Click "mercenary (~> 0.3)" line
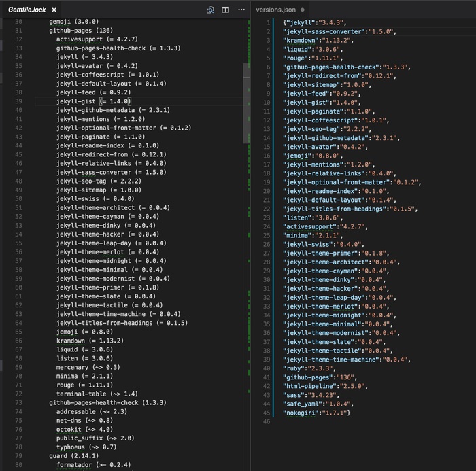Screen dimensions: 476x471 88,367
